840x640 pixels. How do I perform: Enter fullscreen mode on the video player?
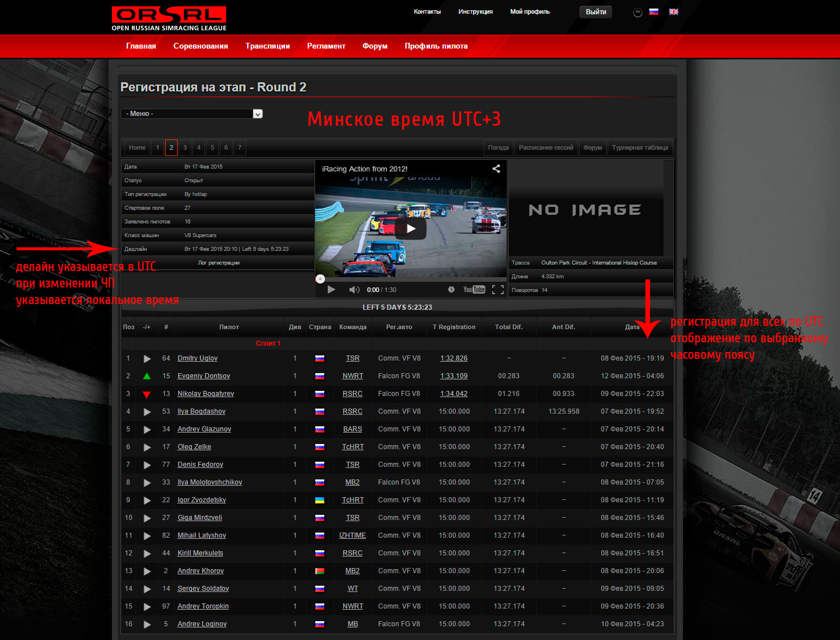click(x=497, y=290)
